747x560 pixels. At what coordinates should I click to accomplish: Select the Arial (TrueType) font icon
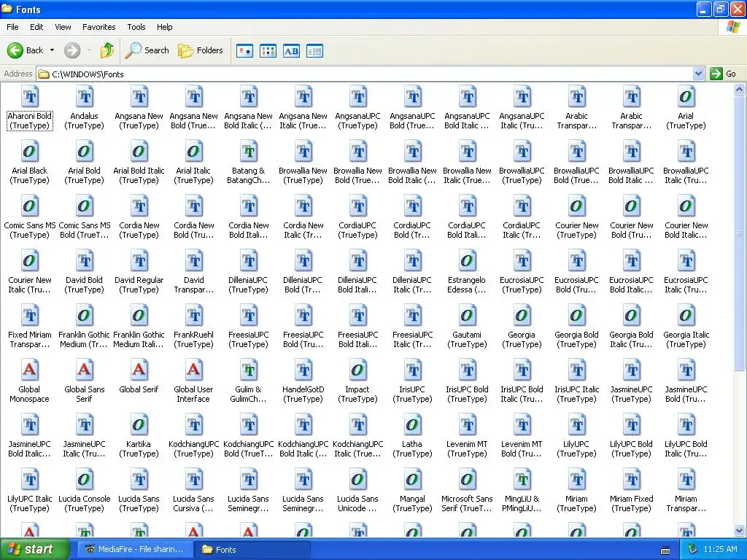pyautogui.click(x=686, y=97)
